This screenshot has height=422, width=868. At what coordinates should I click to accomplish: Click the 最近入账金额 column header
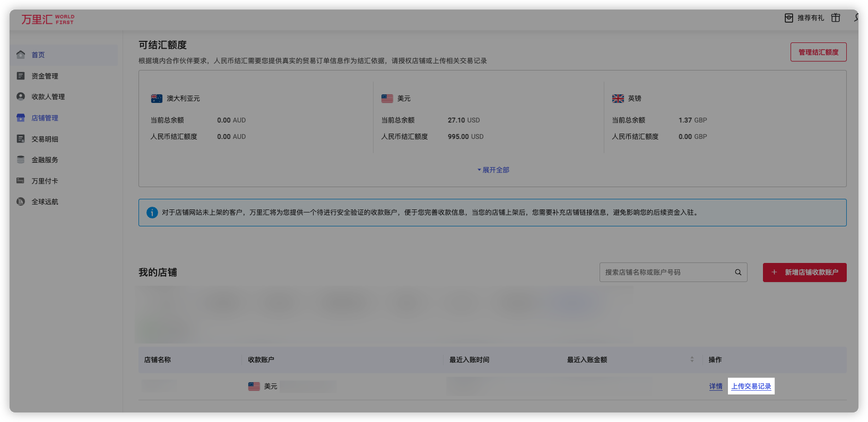click(587, 359)
